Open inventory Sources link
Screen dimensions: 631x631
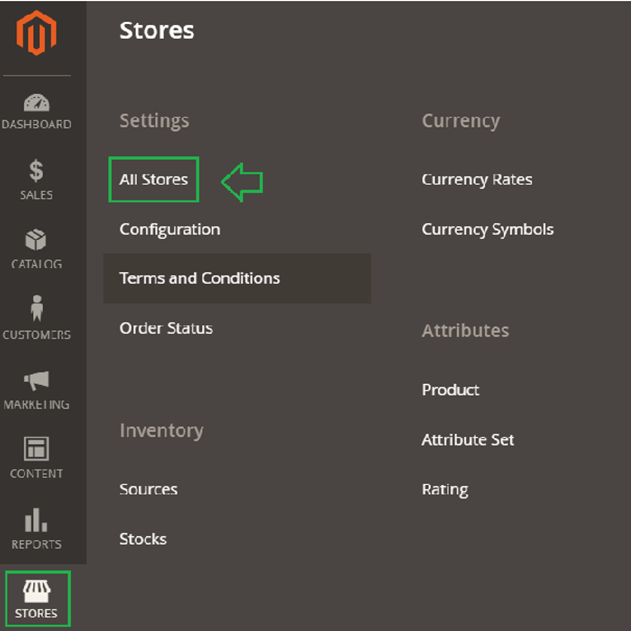tap(148, 489)
